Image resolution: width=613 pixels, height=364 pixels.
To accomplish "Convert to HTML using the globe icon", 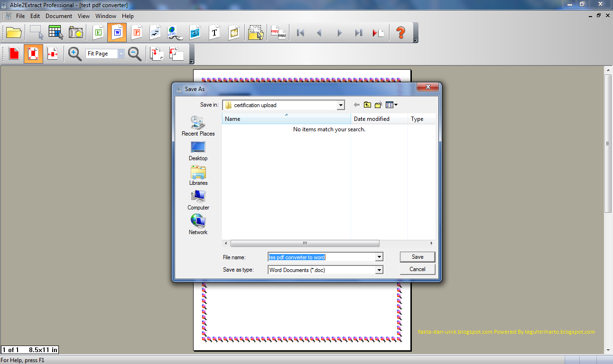I will coord(175,33).
